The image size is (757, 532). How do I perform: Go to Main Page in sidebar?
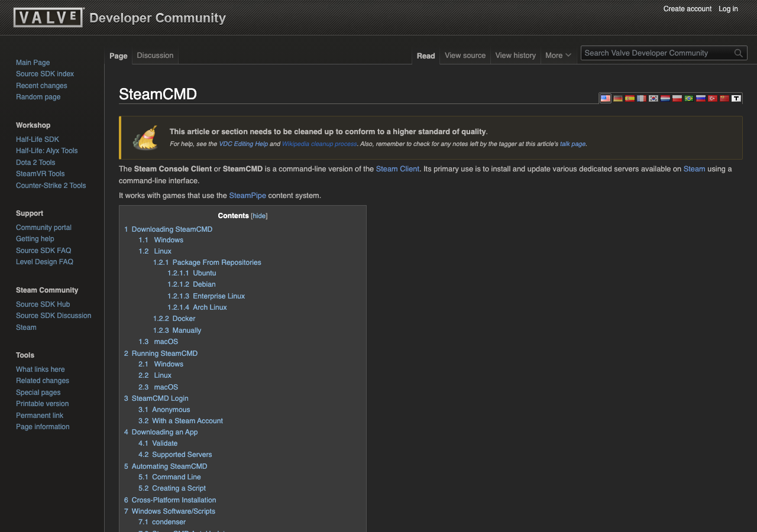click(x=33, y=63)
